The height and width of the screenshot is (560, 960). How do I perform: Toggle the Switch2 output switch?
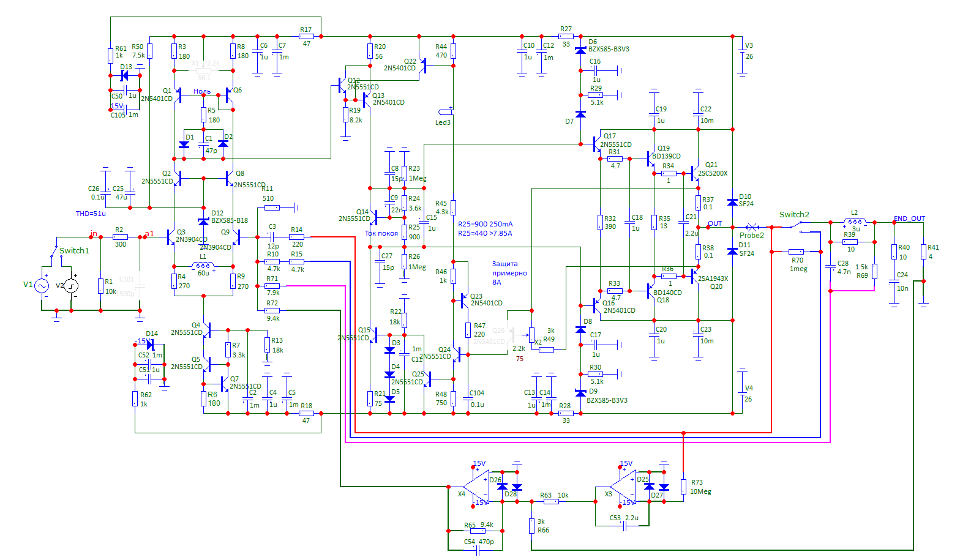pos(796,226)
